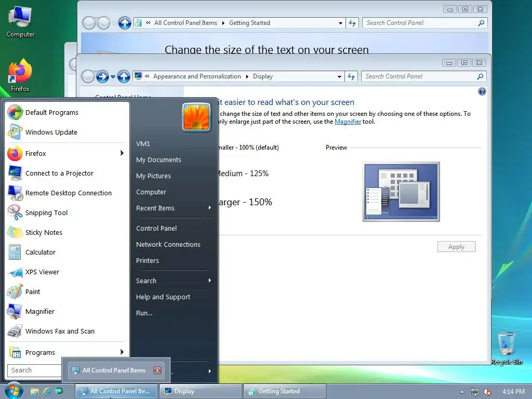Viewport: 532px width, 399px height.
Task: Launch Internet Explorer quick launch icon
Action: coord(46,391)
